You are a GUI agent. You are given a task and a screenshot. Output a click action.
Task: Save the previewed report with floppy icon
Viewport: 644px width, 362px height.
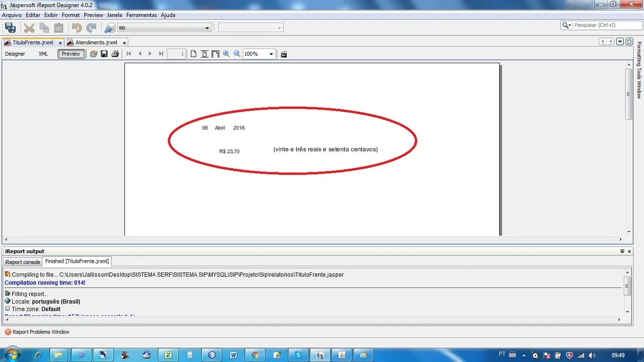tap(104, 54)
